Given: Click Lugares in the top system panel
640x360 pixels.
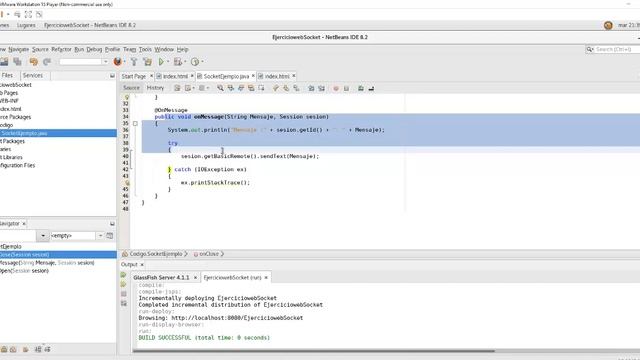Looking at the screenshot, I should pyautogui.click(x=26, y=25).
